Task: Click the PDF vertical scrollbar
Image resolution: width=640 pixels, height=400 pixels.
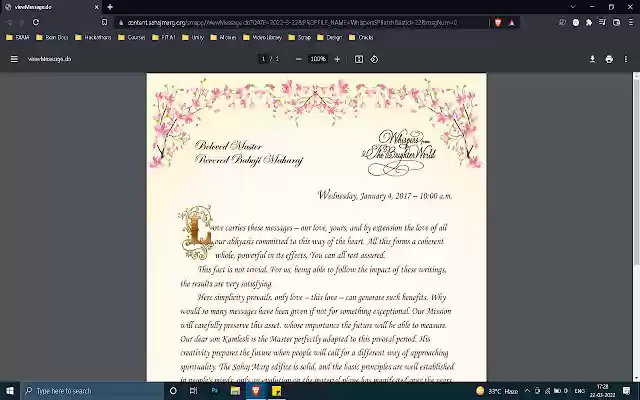Action: [x=636, y=171]
